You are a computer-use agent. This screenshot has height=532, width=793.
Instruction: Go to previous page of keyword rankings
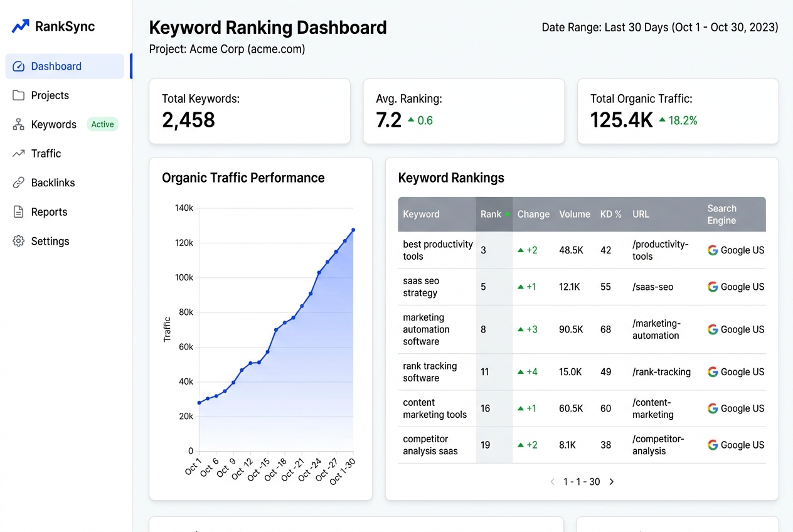click(x=552, y=482)
